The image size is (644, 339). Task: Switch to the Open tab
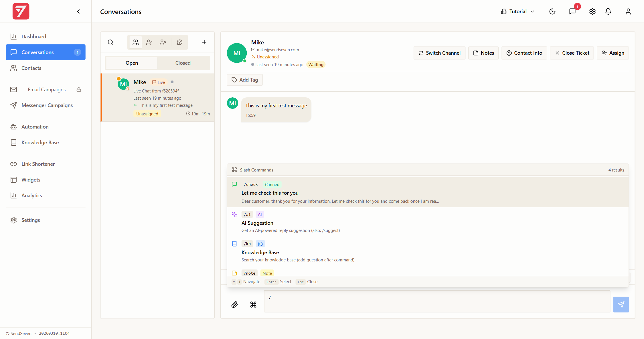pos(132,63)
